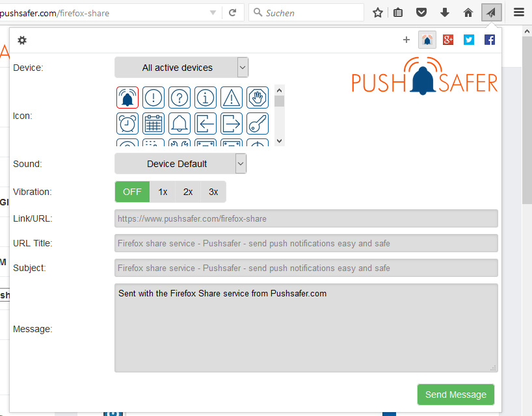
Task: Click icon list scroll down arrow
Action: point(279,141)
